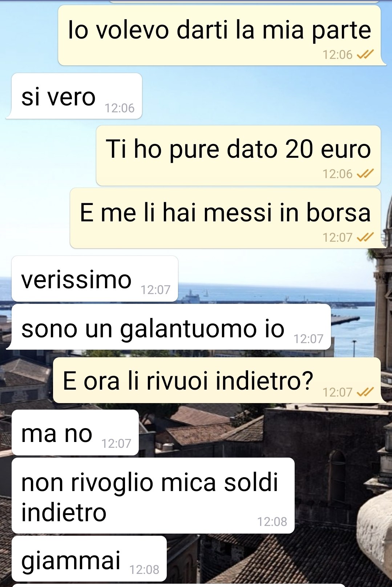Tap the 12:08 timestamp on 'non rivoglio mica soldi indietro'
This screenshot has width=392, height=587.
[272, 522]
